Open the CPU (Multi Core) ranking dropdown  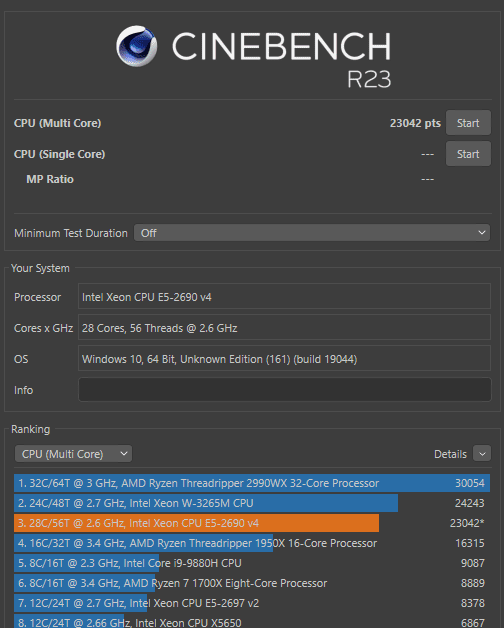point(73,454)
